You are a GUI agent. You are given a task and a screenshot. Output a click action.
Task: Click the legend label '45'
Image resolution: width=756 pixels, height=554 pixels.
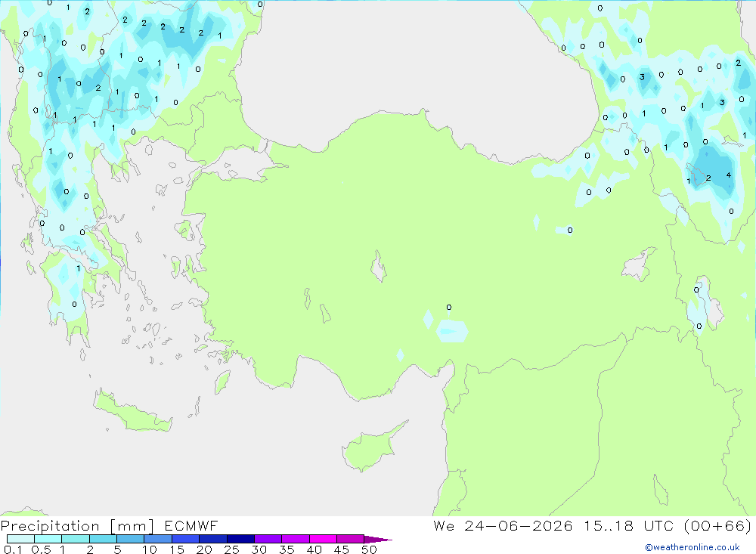coord(342,549)
